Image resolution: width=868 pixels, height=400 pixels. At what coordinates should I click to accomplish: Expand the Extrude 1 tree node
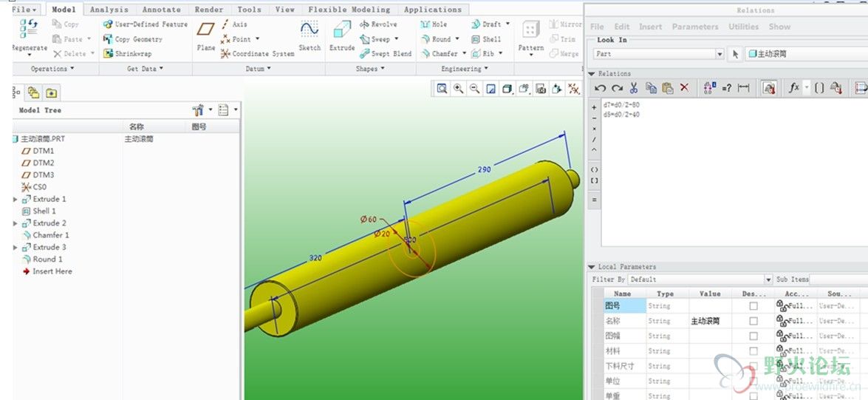[16, 199]
